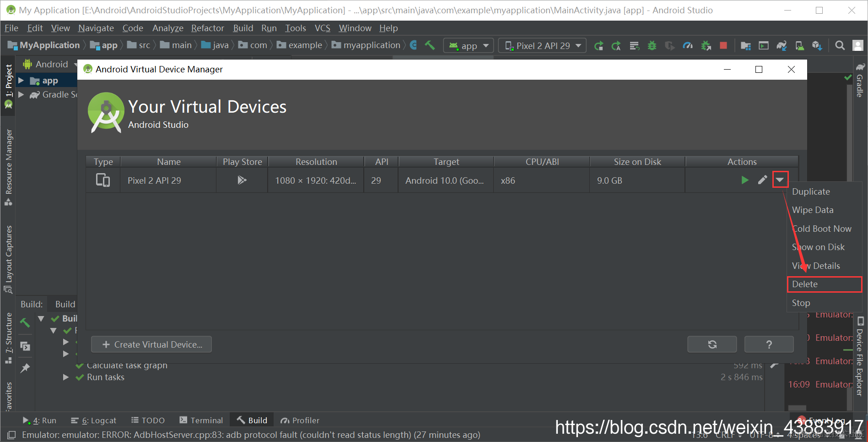This screenshot has height=442, width=868.
Task: Launch the Pixel 2 API 29 emulator
Action: (x=744, y=180)
